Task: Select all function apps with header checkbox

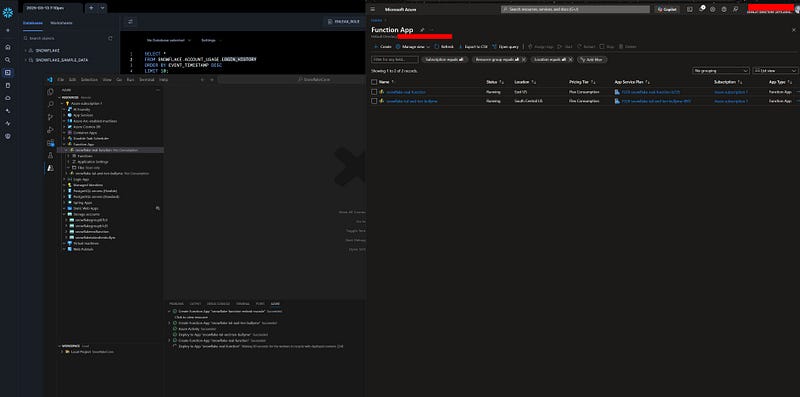Action: [x=374, y=82]
